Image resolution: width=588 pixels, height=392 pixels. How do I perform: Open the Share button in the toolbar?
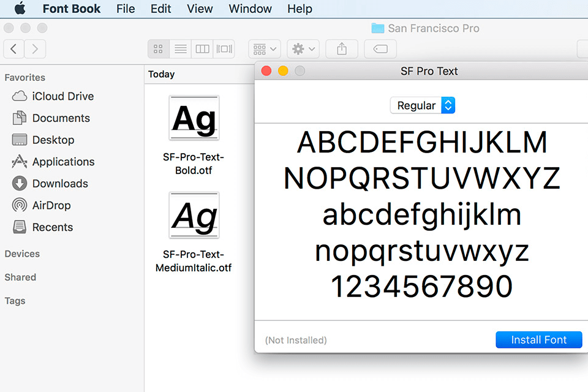point(341,49)
